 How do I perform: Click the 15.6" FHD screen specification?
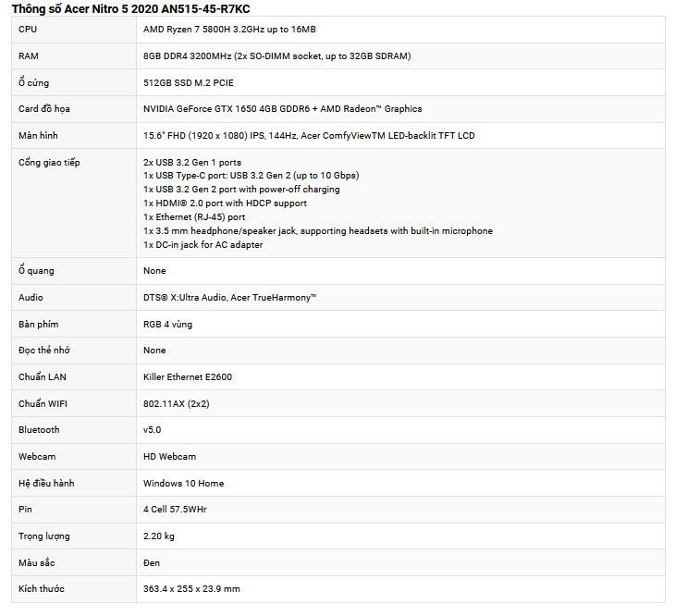(309, 136)
